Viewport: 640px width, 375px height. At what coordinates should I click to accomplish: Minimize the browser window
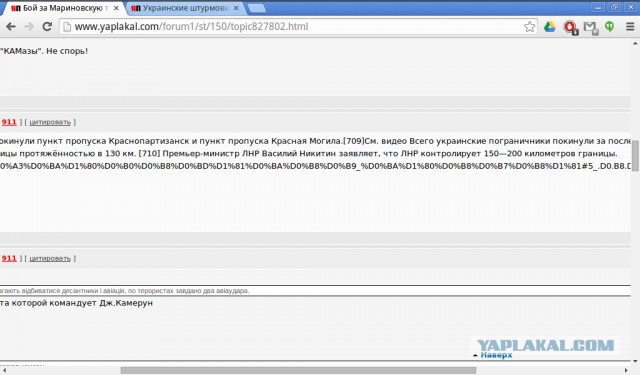pos(598,7)
